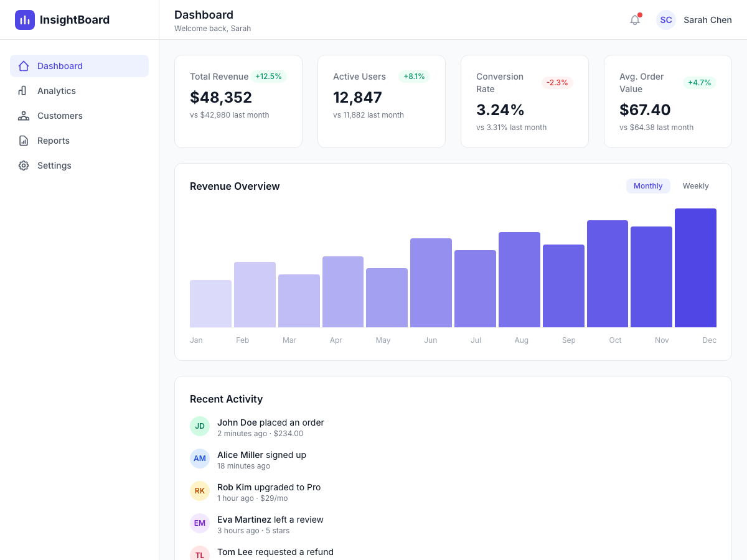Click the $67.40 average order value
The height and width of the screenshot is (560, 747).
[645, 110]
